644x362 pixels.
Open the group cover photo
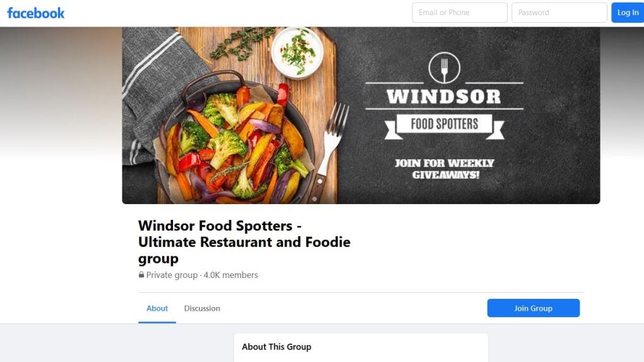pos(361,116)
